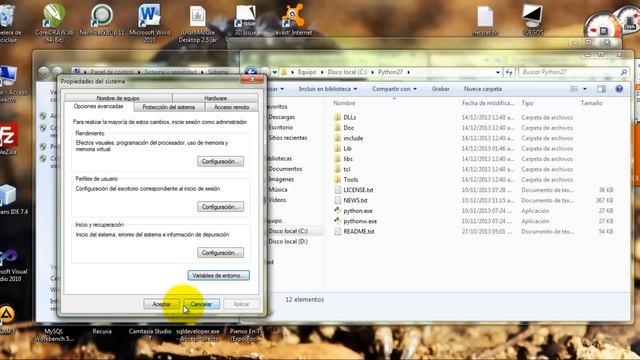Open address bar history dropdown arrow
Viewport: 640px width, 360px height.
(x=498, y=72)
